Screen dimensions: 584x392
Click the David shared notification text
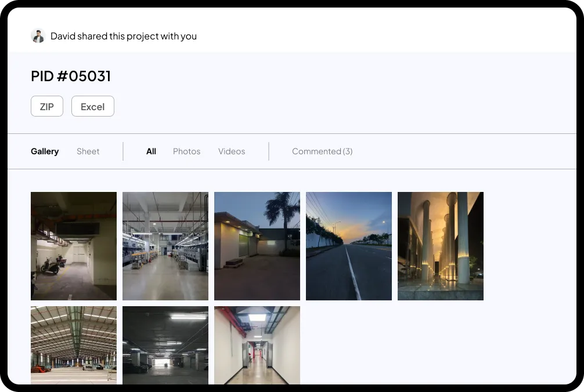(x=124, y=36)
